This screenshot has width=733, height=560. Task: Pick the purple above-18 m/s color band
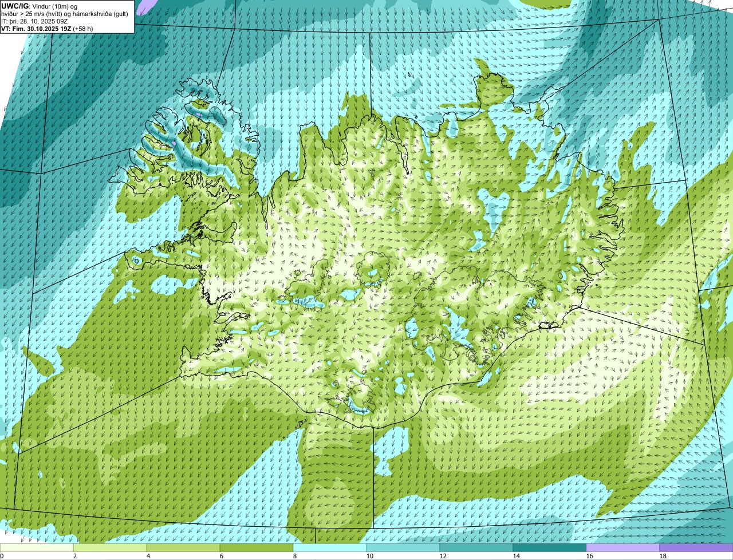pyautogui.click(x=696, y=547)
